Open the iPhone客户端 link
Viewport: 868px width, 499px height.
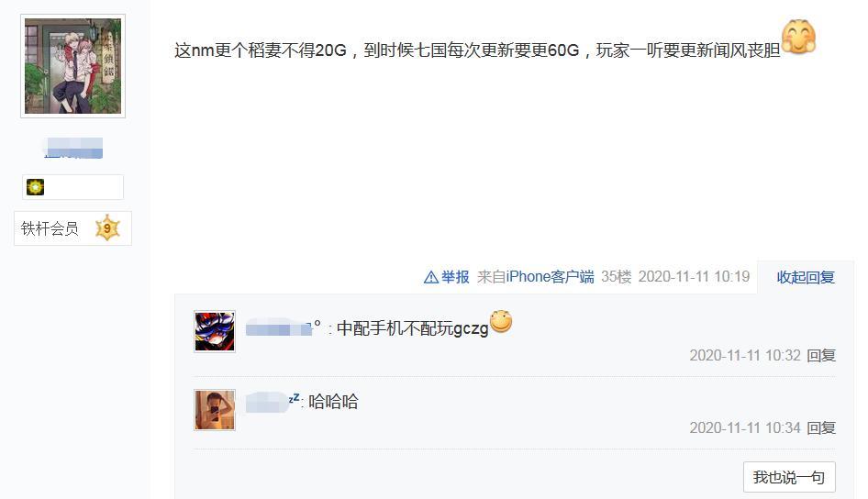550,277
